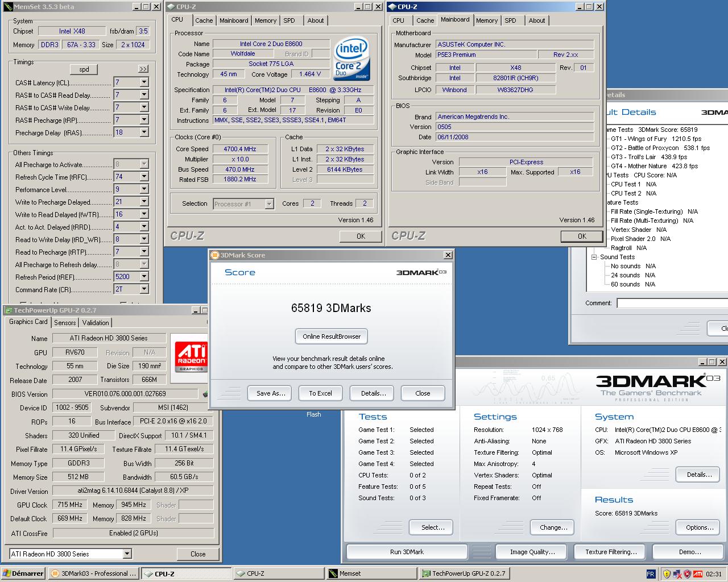This screenshot has height=582, width=728.
Task: Click the Intel Core 2 Duo logo in CPU-Z
Action: pyautogui.click(x=351, y=59)
